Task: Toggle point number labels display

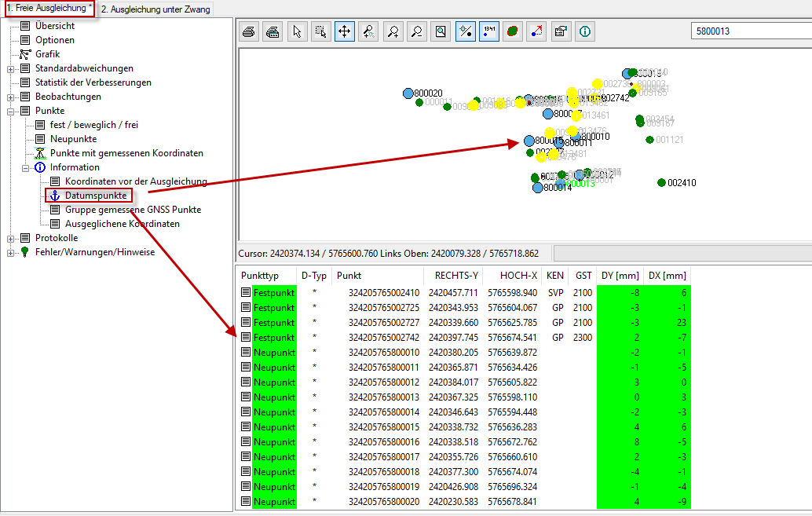Action: click(x=488, y=31)
